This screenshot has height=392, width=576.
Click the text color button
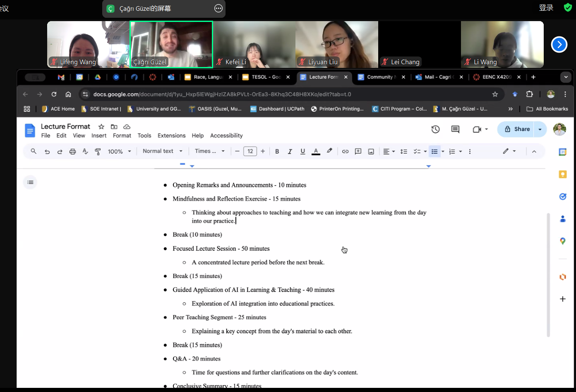[316, 152]
